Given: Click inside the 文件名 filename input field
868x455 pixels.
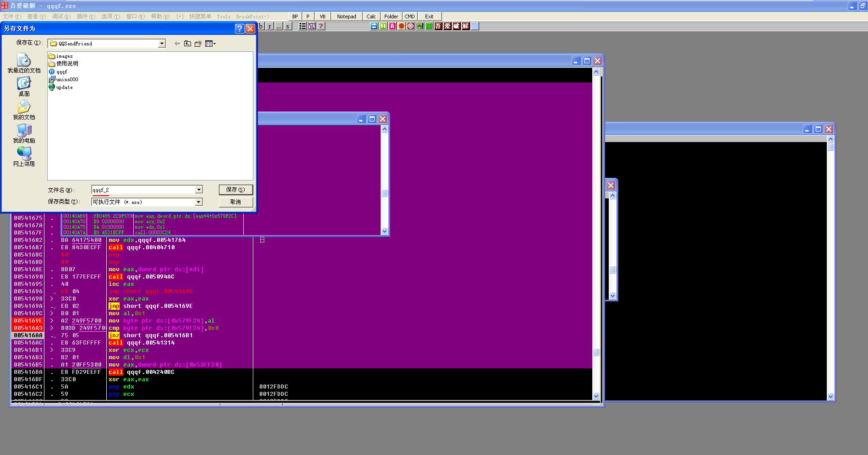Looking at the screenshot, I should [x=143, y=190].
